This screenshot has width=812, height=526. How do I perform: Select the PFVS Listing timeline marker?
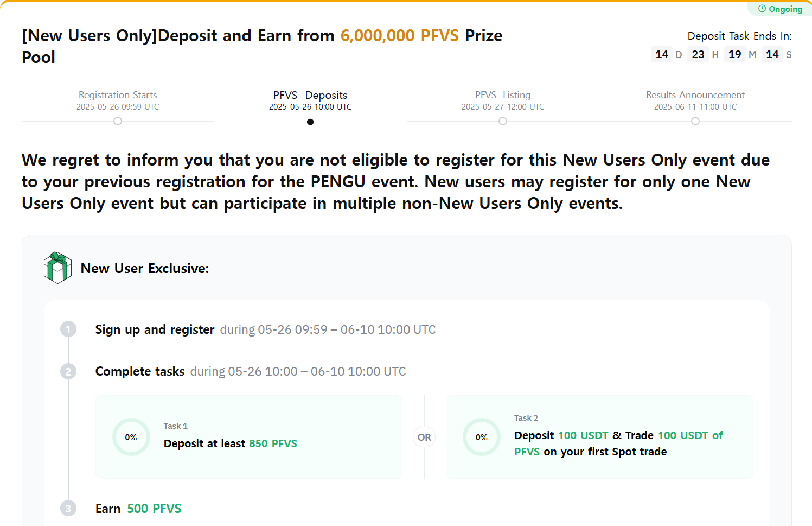coord(503,121)
